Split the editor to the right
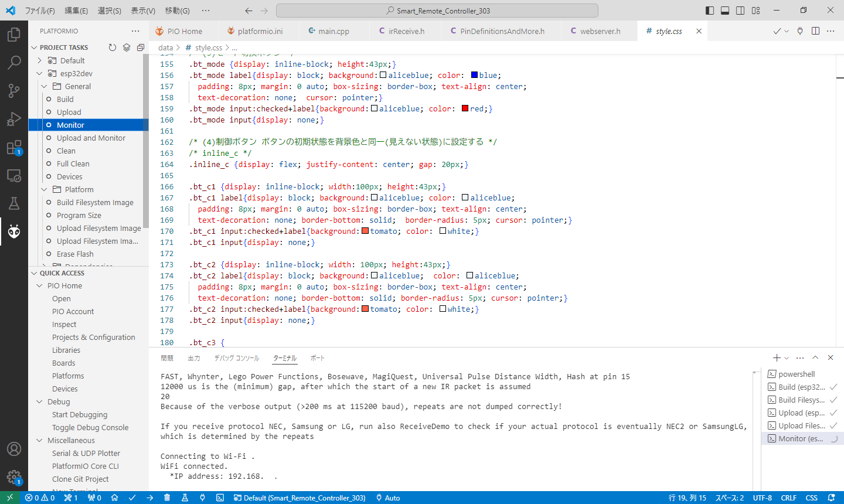 815,31
